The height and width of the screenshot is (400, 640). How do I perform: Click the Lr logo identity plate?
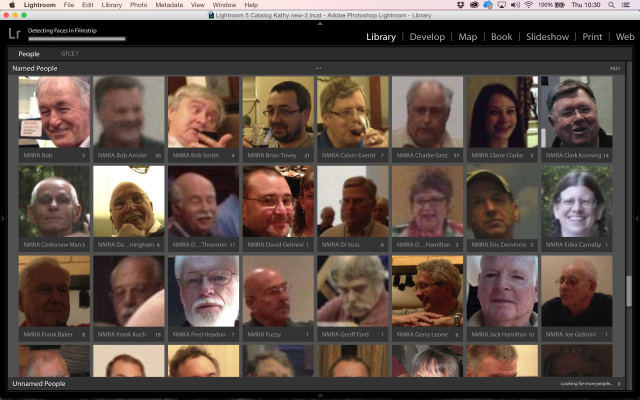click(14, 33)
